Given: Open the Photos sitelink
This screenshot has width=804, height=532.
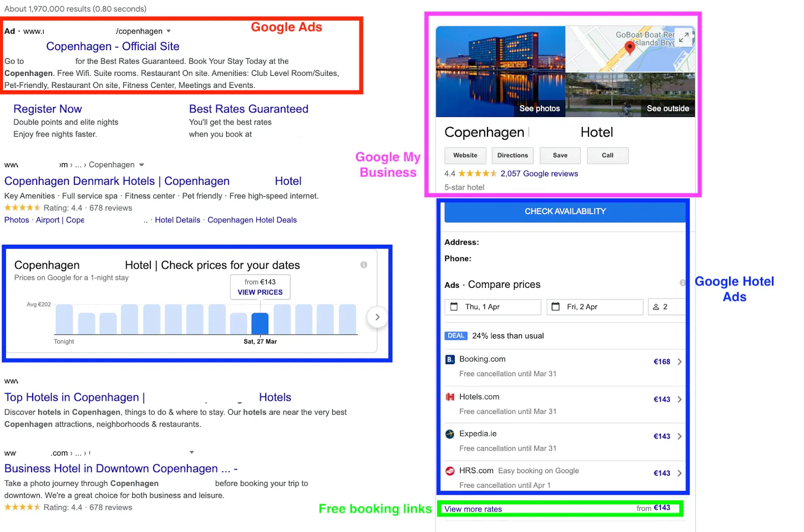Looking at the screenshot, I should tap(17, 220).
